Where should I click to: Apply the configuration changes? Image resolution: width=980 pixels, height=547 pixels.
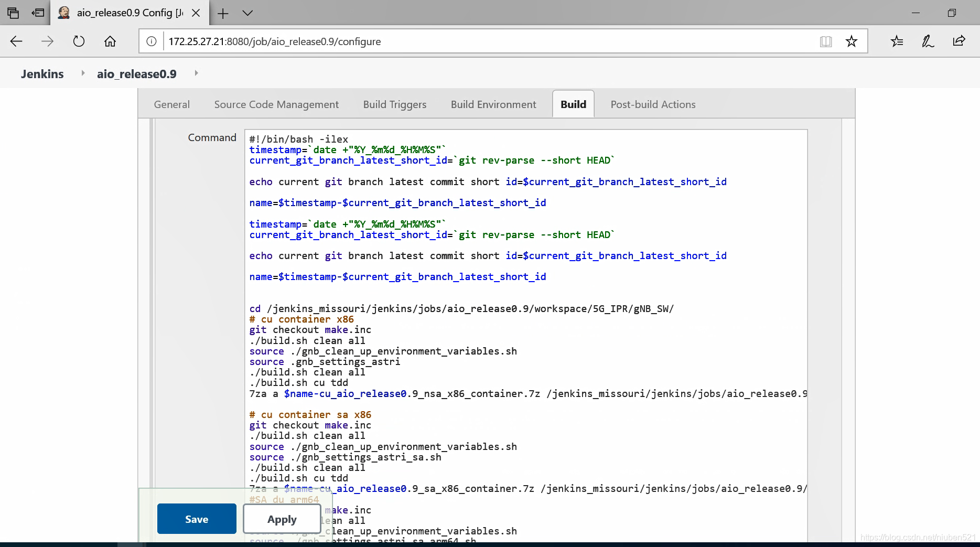tap(282, 519)
